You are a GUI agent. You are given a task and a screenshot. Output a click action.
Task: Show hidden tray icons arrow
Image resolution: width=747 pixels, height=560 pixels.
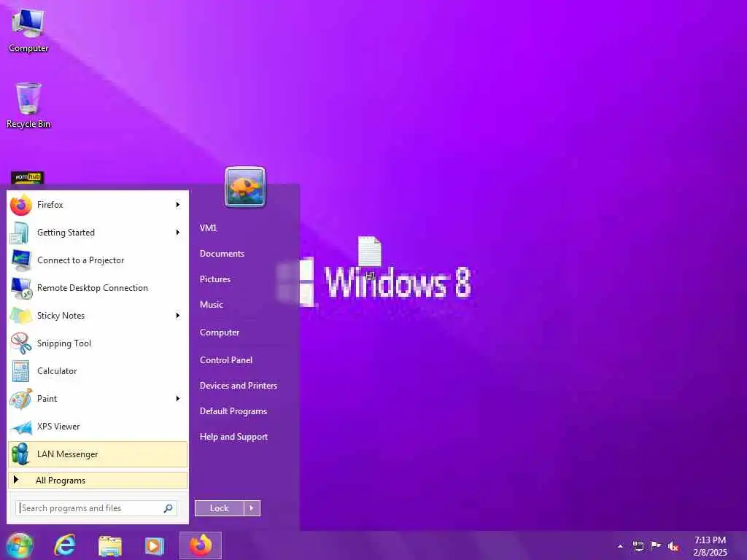pyautogui.click(x=620, y=546)
